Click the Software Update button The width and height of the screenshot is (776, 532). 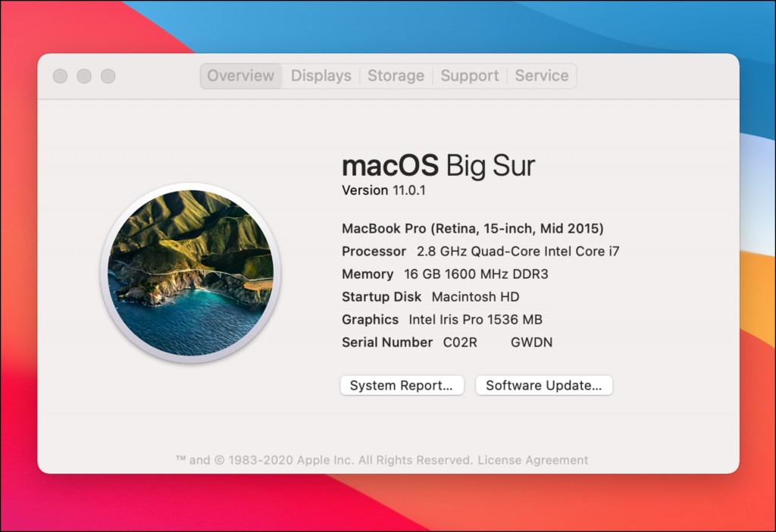(544, 386)
